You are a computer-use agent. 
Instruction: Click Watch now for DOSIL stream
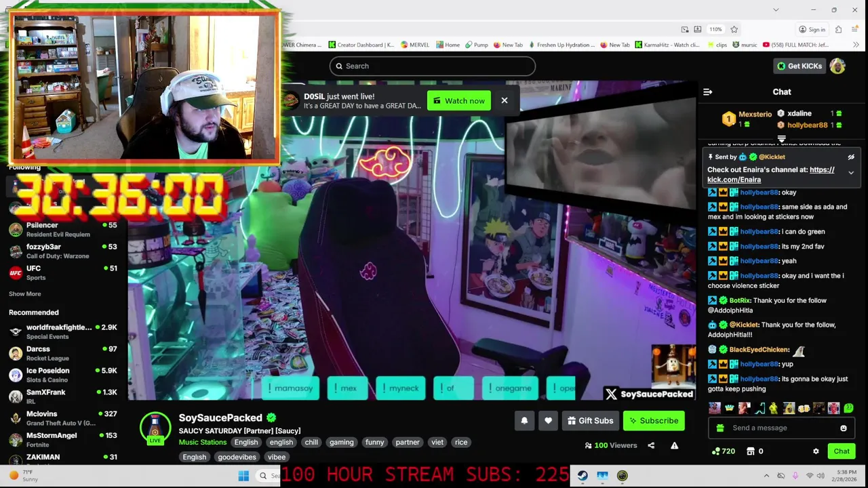click(x=459, y=100)
